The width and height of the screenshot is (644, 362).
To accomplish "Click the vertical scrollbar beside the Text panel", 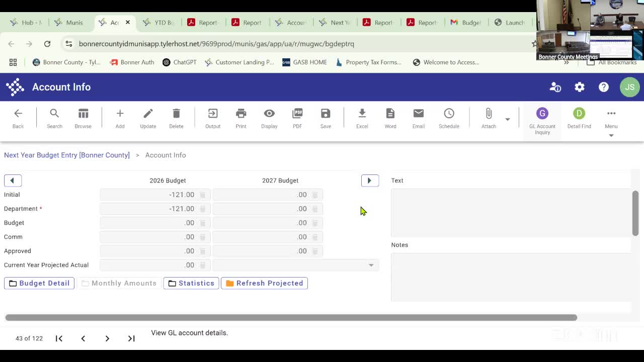I will 635,213.
